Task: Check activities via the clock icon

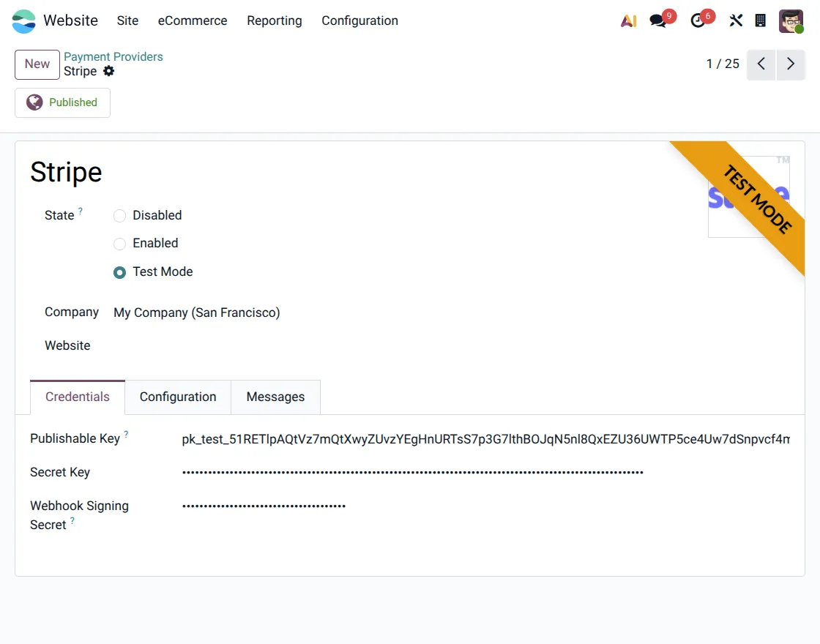Action: pyautogui.click(x=698, y=20)
